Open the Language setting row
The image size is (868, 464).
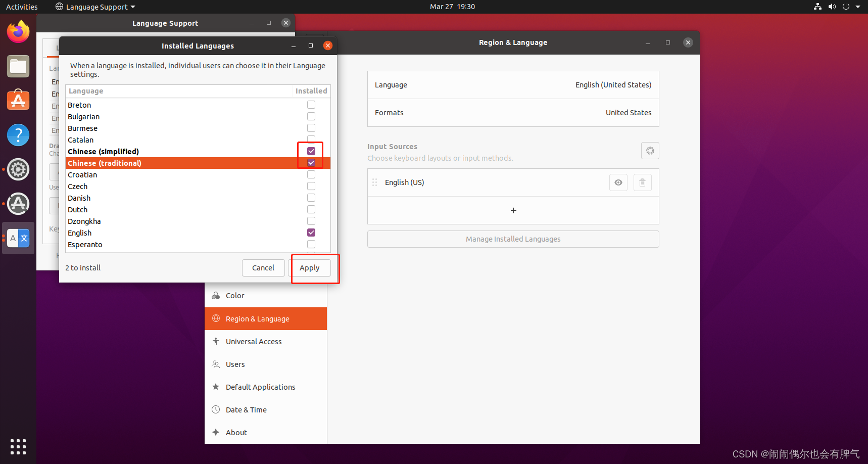[x=513, y=85]
